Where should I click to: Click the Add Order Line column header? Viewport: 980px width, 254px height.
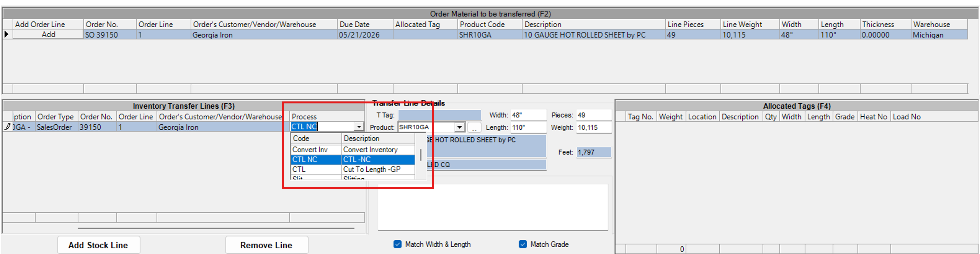click(48, 24)
